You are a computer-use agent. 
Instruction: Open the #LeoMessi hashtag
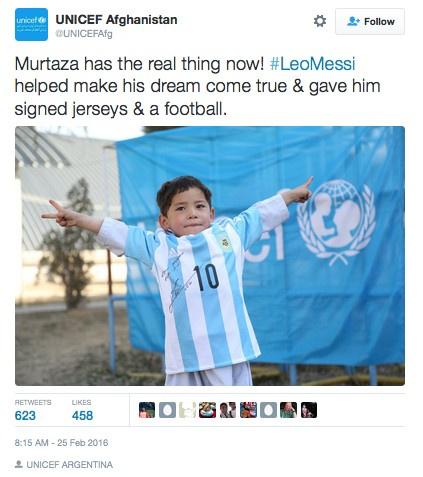point(312,64)
